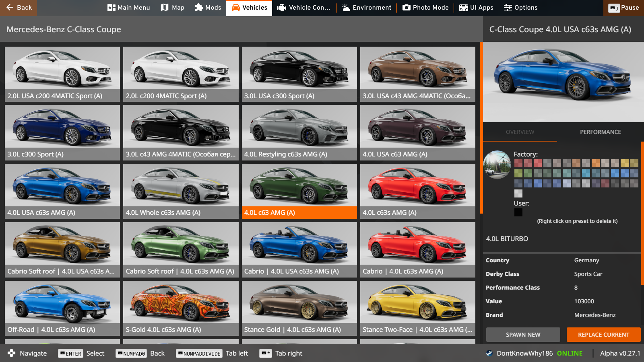Click Replace Current button
This screenshot has width=644, height=362.
(x=603, y=335)
